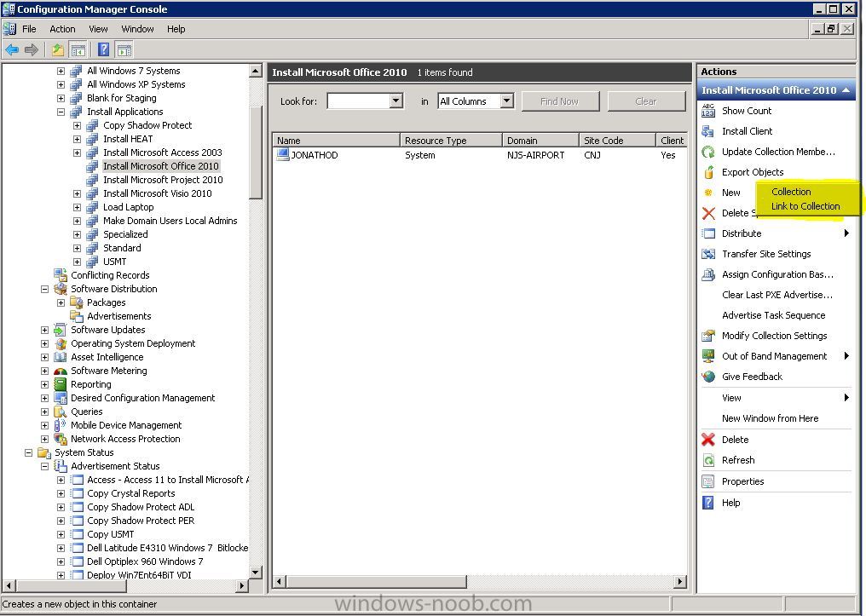The height and width of the screenshot is (616, 866).
Task: Click the Look for input field
Action: point(359,101)
